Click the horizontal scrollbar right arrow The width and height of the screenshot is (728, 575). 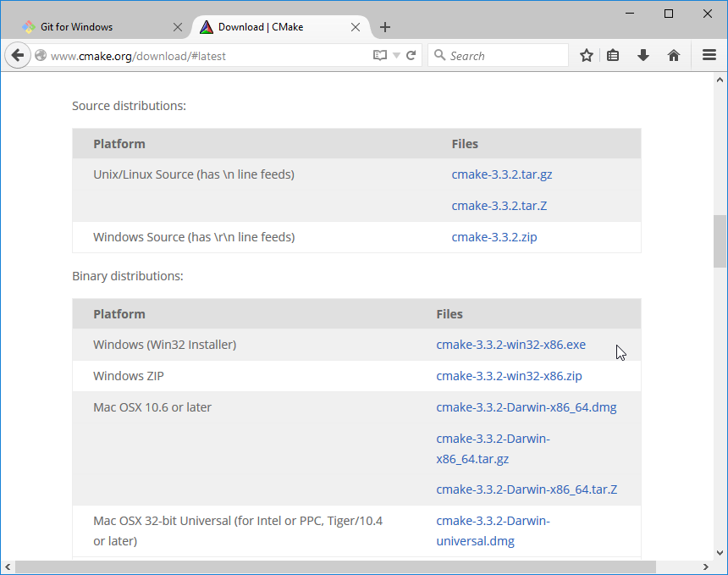pyautogui.click(x=706, y=567)
